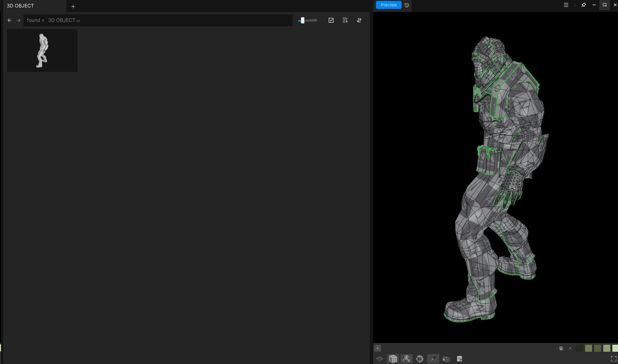Expand the palette chevron arrow
Image resolution: width=618 pixels, height=364 pixels.
coord(570,348)
